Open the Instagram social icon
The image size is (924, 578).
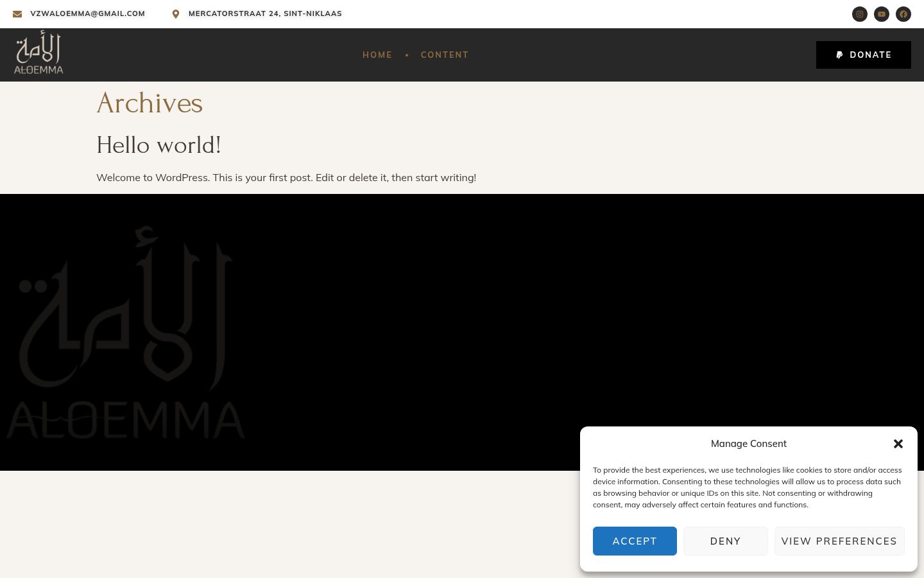[860, 14]
